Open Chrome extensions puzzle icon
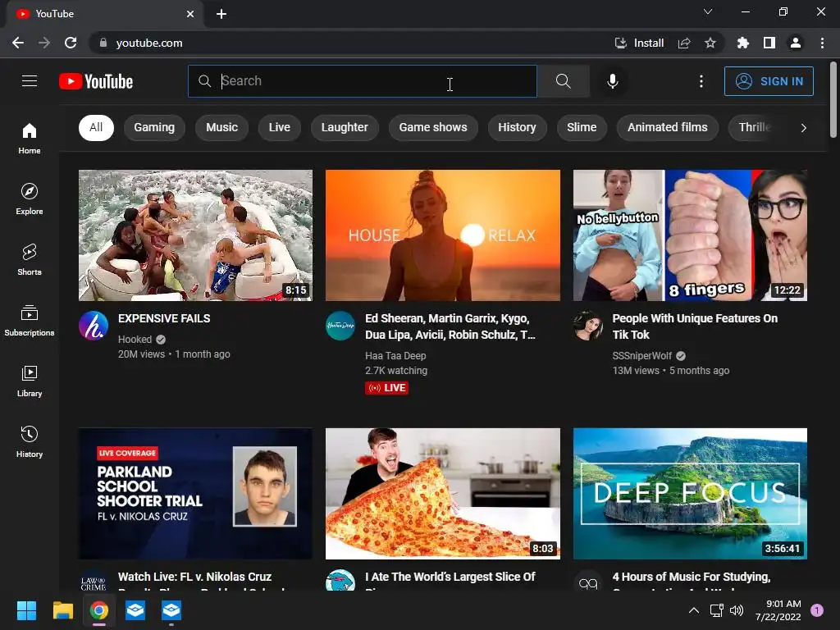Image resolution: width=840 pixels, height=630 pixels. (742, 43)
